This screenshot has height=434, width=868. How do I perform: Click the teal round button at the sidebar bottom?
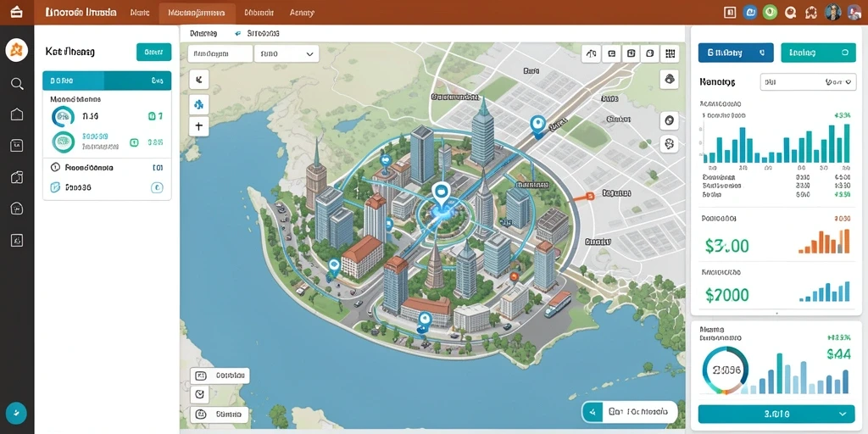(x=17, y=413)
